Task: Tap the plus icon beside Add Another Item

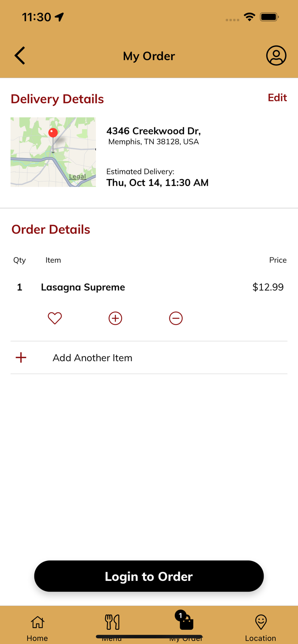Action: [21, 358]
